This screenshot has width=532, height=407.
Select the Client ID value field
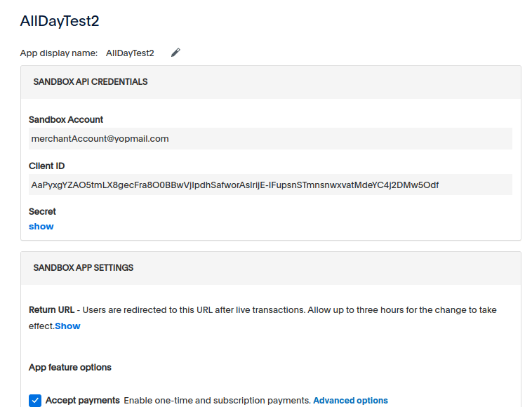[x=270, y=185]
